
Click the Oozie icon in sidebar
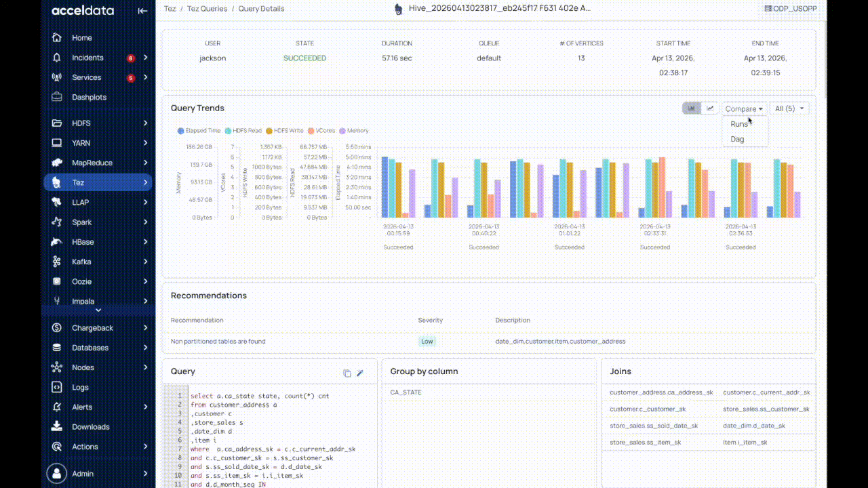[x=57, y=281]
